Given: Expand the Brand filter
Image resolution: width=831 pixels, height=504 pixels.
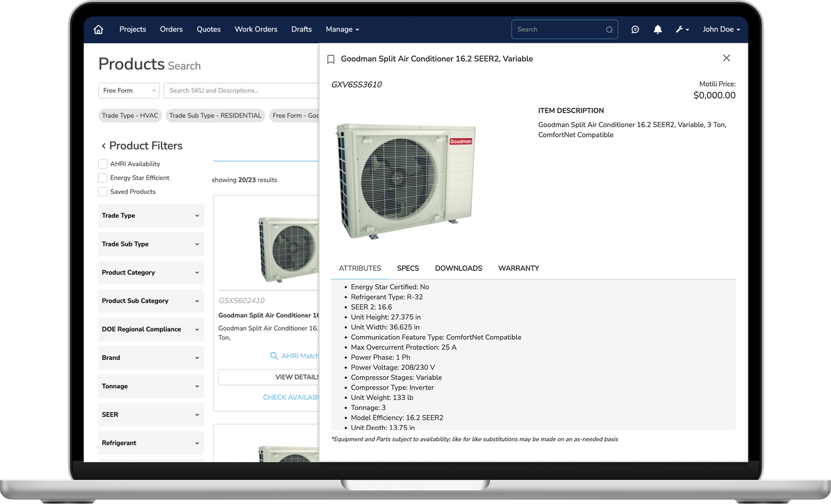Looking at the screenshot, I should coord(151,358).
